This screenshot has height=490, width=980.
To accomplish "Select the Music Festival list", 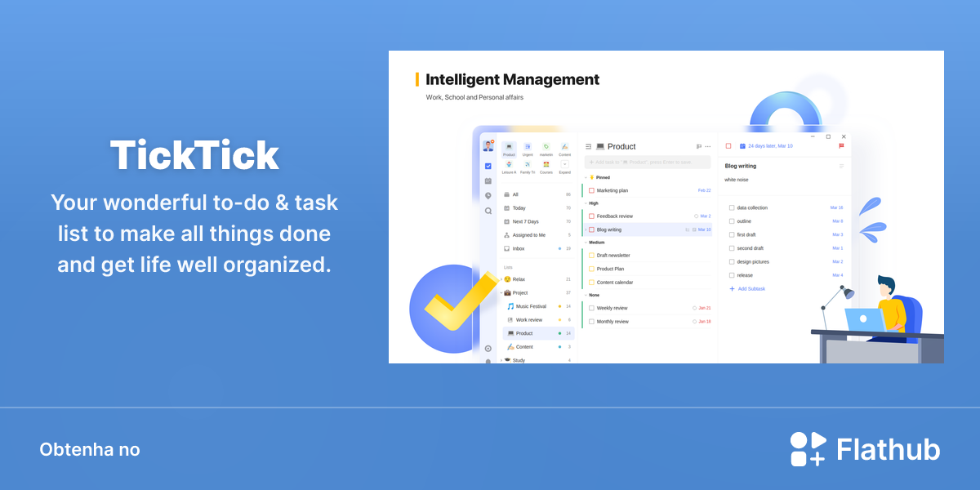I will (x=538, y=306).
